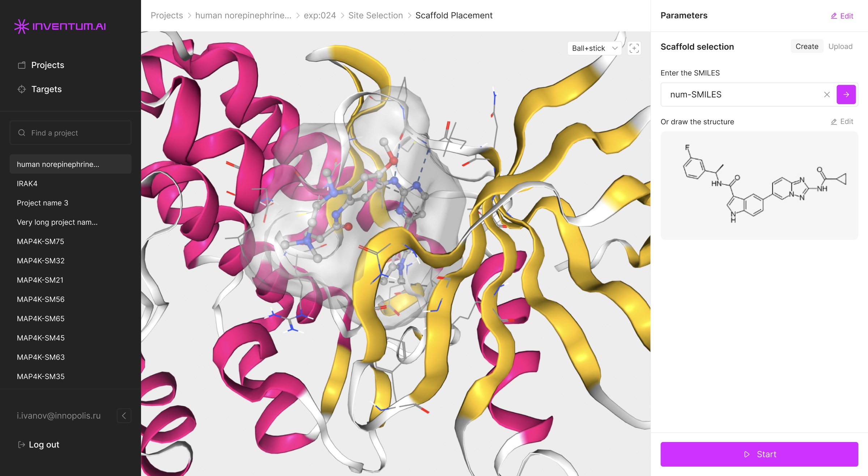Go to human norepinephrine breadcrumb

click(x=243, y=15)
